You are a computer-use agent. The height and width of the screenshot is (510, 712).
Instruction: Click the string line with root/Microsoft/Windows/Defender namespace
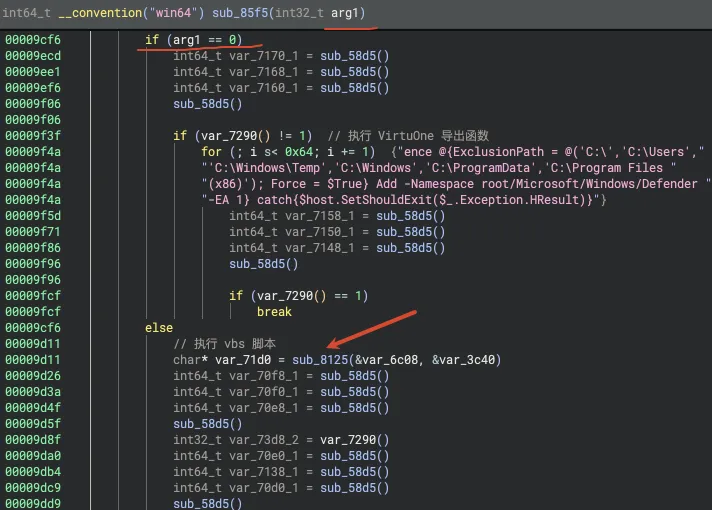point(456,184)
